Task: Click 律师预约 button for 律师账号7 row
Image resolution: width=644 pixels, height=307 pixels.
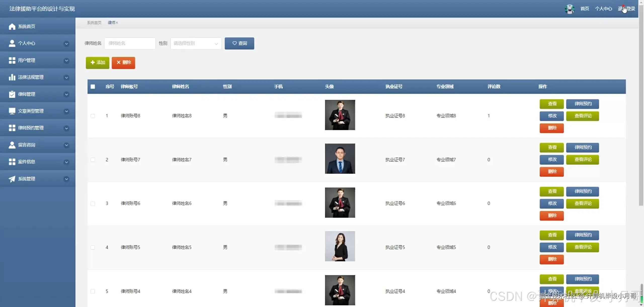Action: 582,147
